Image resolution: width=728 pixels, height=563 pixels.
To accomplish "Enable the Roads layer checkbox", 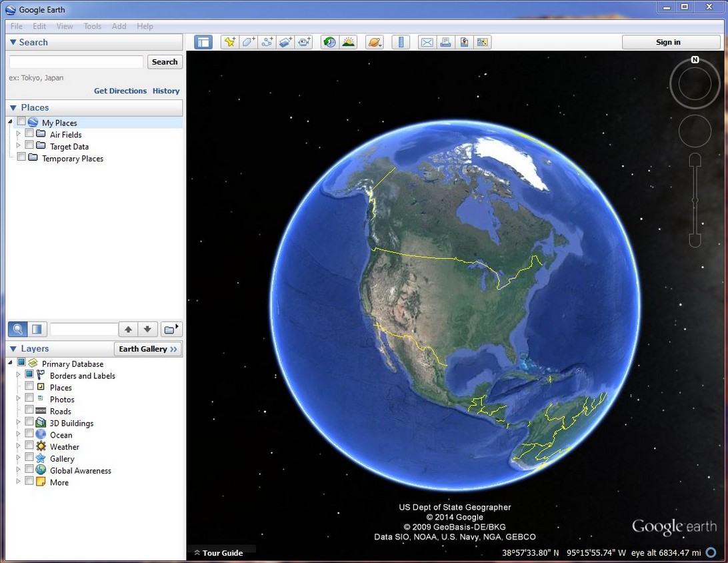I will 29,410.
